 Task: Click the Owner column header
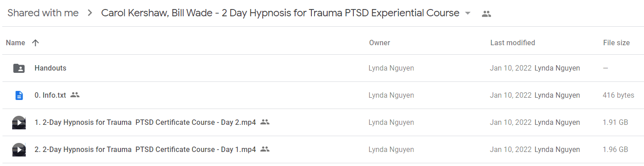point(380,43)
